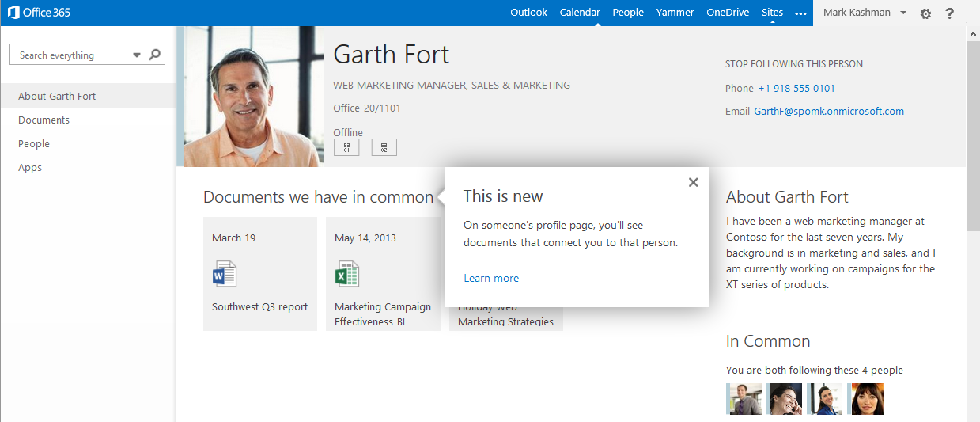Close the This is new popup
The width and height of the screenshot is (980, 422).
(x=693, y=182)
